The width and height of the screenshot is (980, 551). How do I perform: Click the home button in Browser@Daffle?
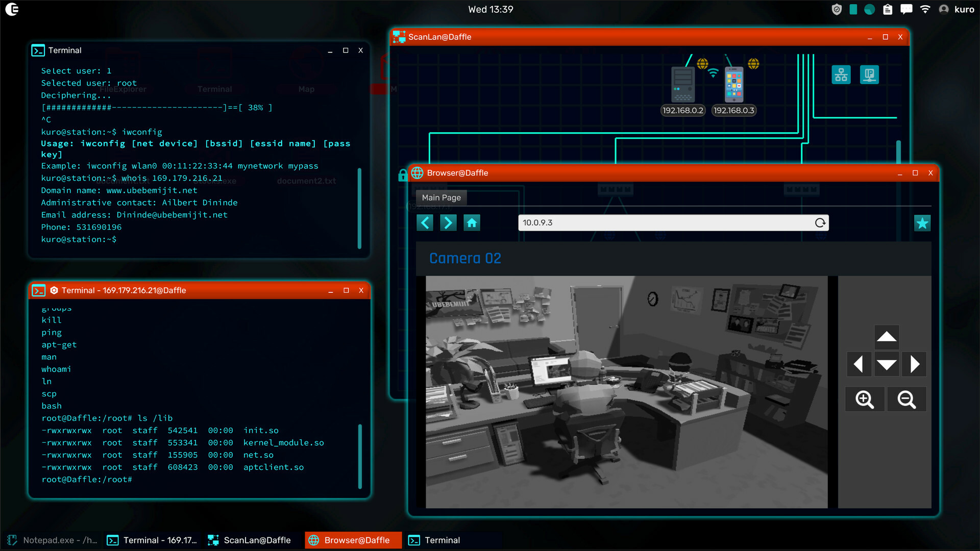[472, 222]
